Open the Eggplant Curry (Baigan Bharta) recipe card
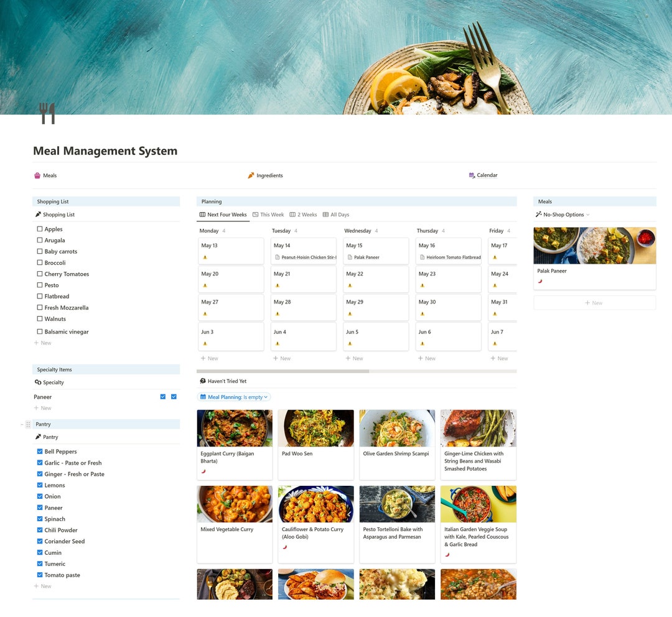The image size is (672, 617). (235, 444)
